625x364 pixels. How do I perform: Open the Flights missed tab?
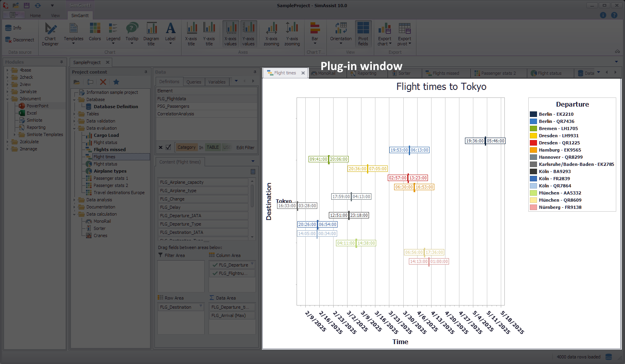click(445, 73)
